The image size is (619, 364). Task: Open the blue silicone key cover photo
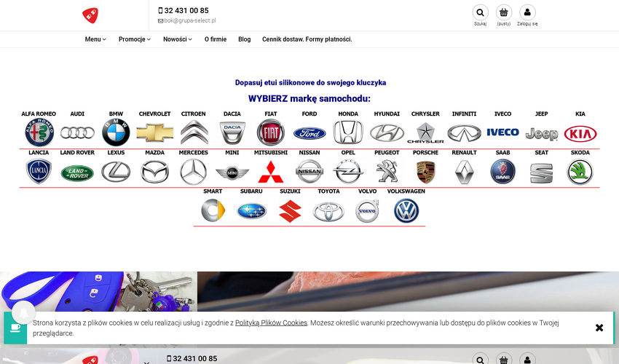pyautogui.click(x=99, y=291)
